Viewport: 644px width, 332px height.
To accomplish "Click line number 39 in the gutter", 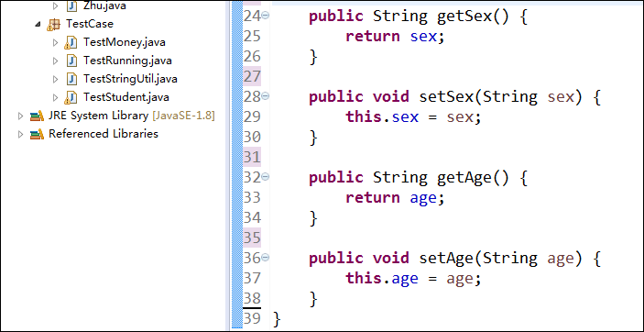I will (x=252, y=318).
